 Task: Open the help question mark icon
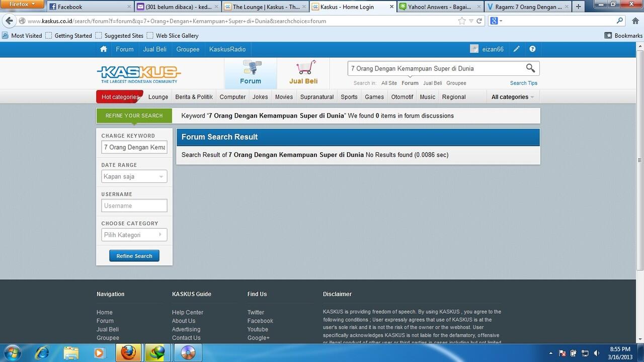click(x=532, y=49)
